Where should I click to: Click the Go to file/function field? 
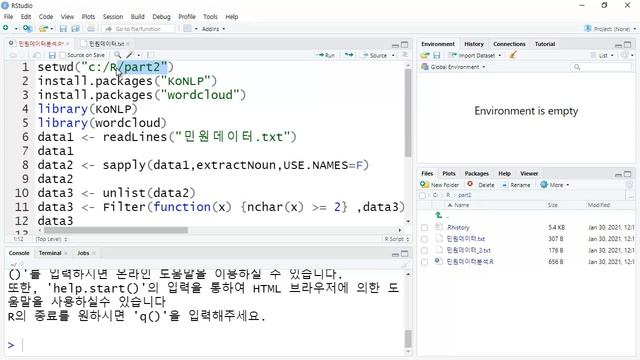tap(139, 29)
